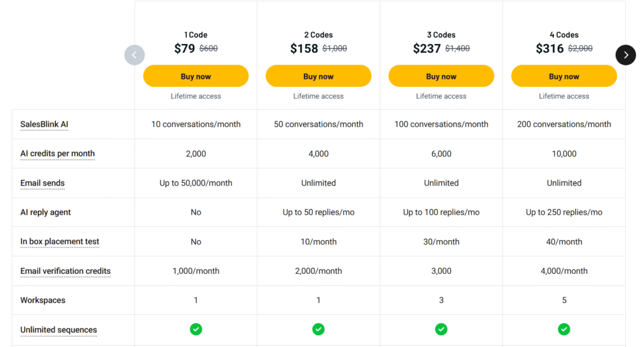
Task: Click green checkmark under 2 Codes column
Action: click(318, 329)
